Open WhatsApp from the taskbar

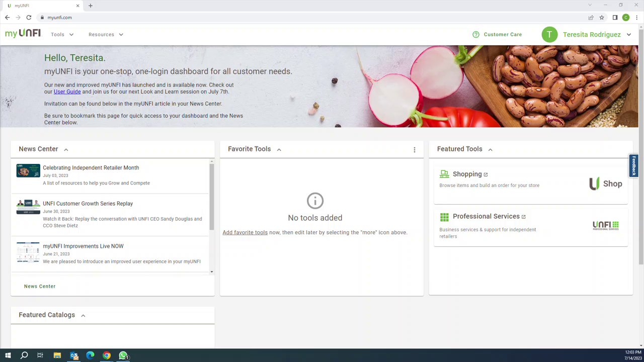[x=123, y=356]
